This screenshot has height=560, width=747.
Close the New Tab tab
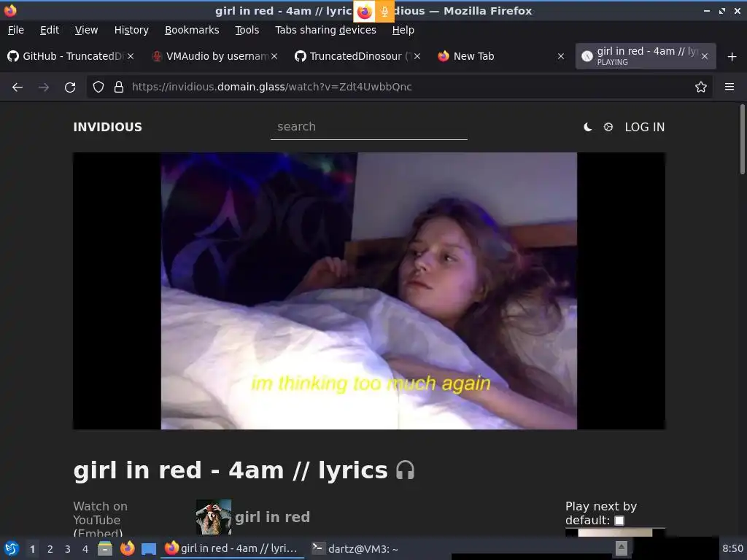tap(561, 56)
